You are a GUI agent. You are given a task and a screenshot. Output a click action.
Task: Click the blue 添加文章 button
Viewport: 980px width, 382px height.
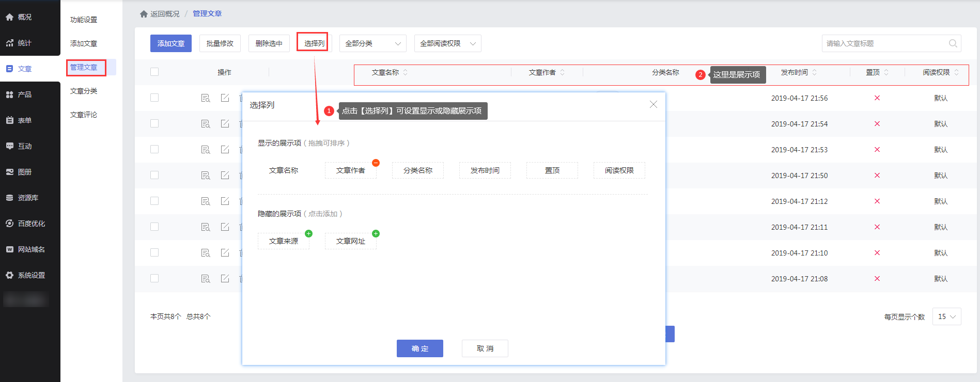click(x=171, y=43)
